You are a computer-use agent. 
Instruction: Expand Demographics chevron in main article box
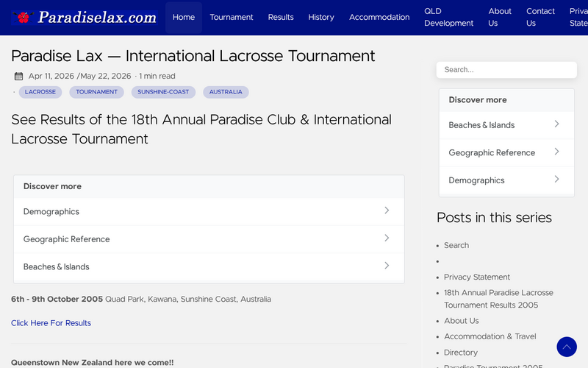point(387,210)
